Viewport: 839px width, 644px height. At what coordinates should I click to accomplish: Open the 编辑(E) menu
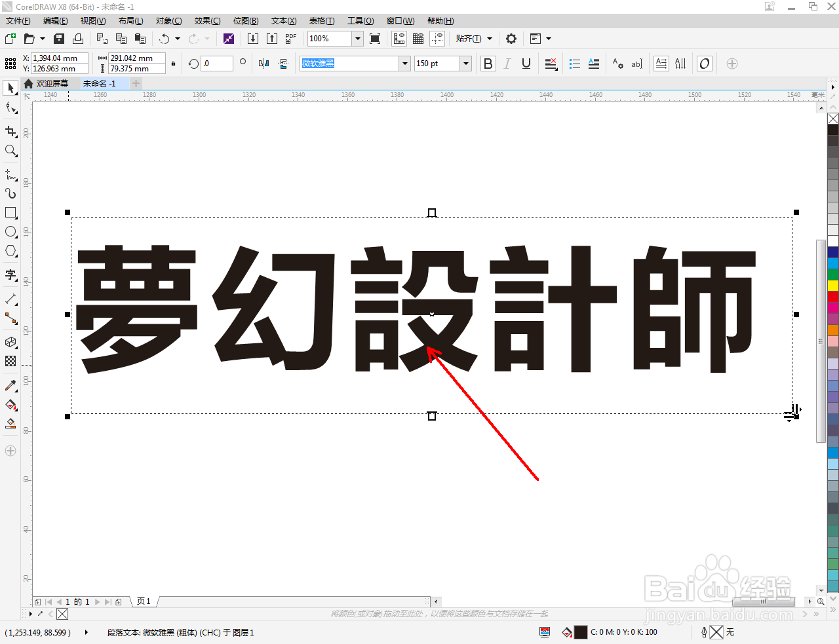tap(56, 21)
